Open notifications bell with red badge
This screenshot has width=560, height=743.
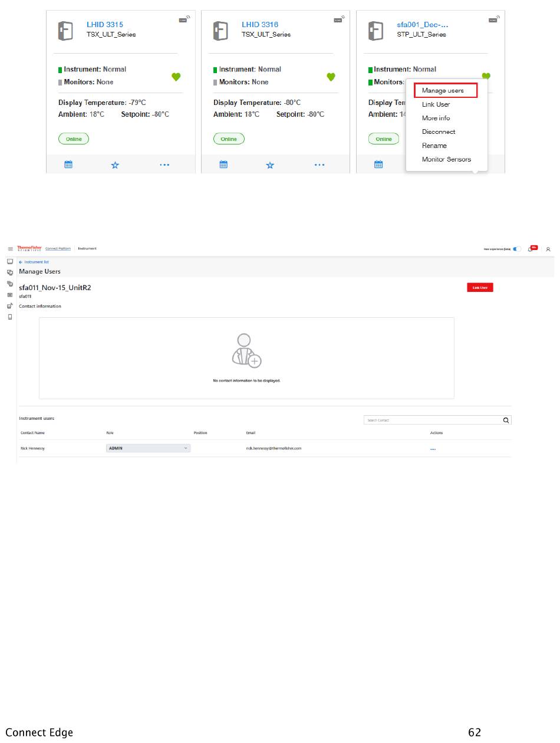point(531,249)
